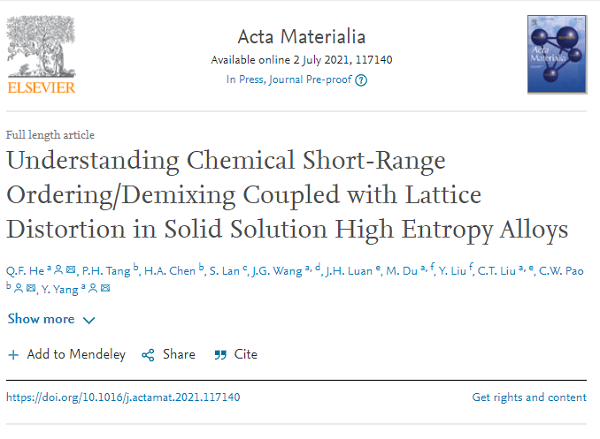Image resolution: width=600 pixels, height=439 pixels.
Task: Click the Cite quotation marks icon
Action: 220,355
